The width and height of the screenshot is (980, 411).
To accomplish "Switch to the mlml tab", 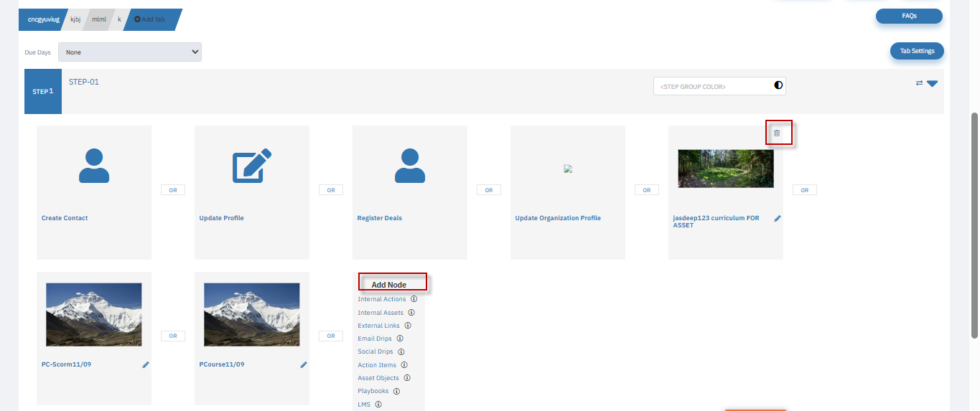I will coord(99,19).
